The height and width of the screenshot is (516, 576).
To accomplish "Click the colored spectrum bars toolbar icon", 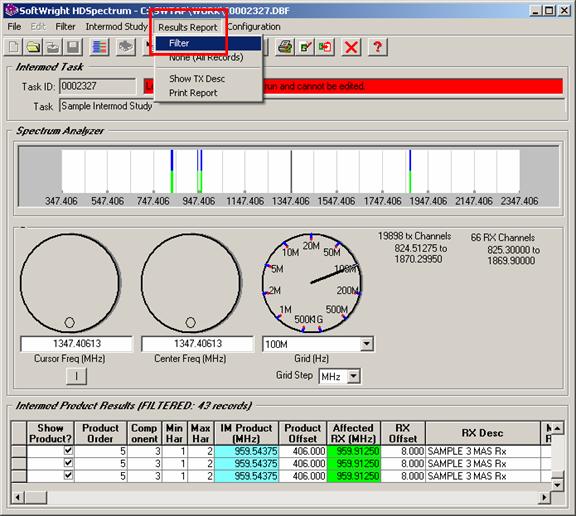I will click(x=100, y=47).
